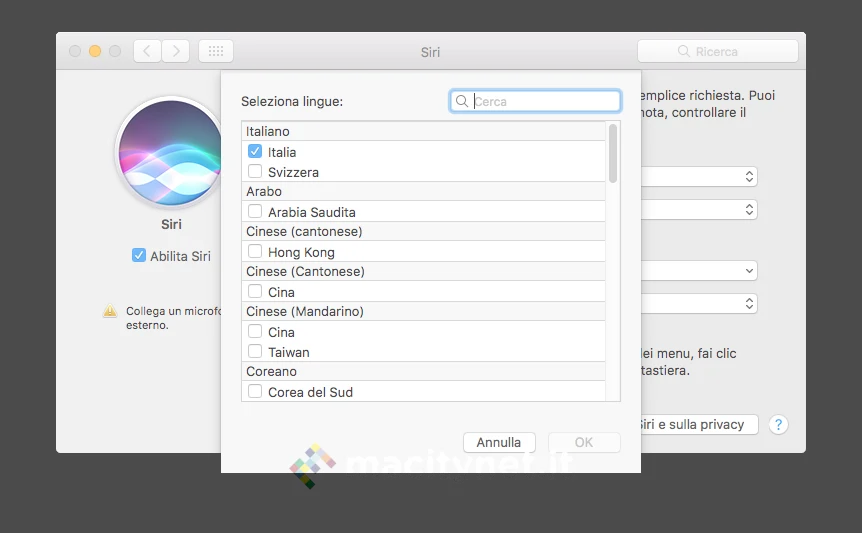Go back with the left chevron toolbar button
The height and width of the screenshot is (533, 862).
pos(147,51)
